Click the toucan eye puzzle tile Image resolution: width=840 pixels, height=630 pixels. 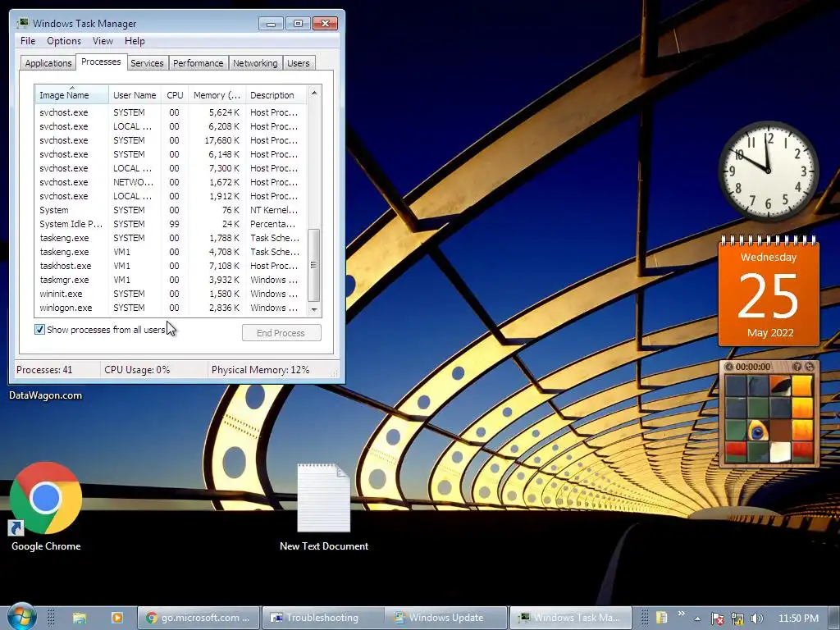758,430
